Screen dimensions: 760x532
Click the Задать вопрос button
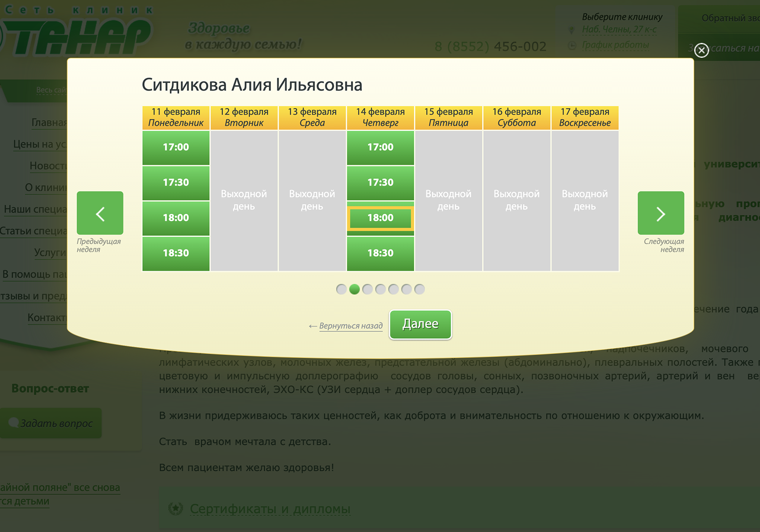(x=56, y=423)
